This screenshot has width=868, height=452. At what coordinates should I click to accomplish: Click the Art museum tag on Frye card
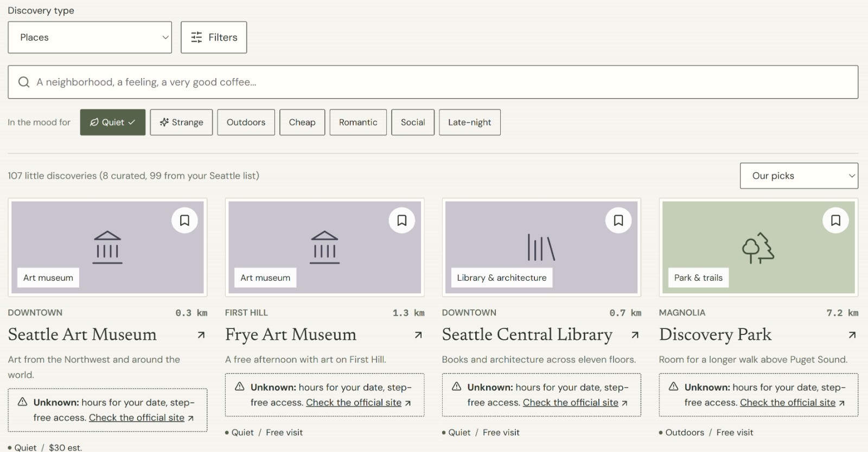click(265, 278)
